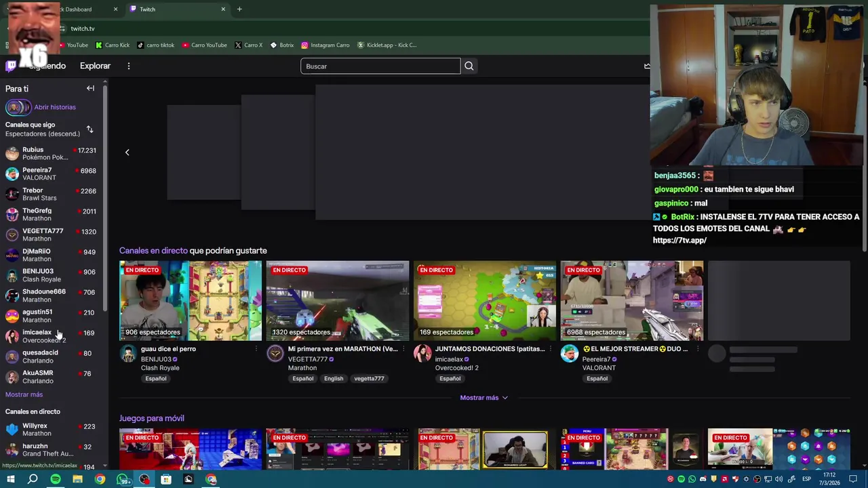
Task: Open Spotify from the taskbar
Action: (x=56, y=479)
